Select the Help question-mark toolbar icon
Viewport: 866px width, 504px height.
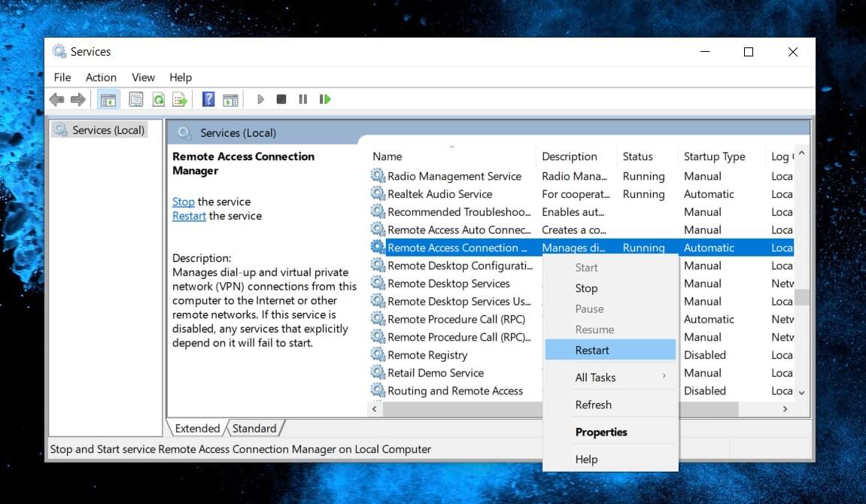208,99
